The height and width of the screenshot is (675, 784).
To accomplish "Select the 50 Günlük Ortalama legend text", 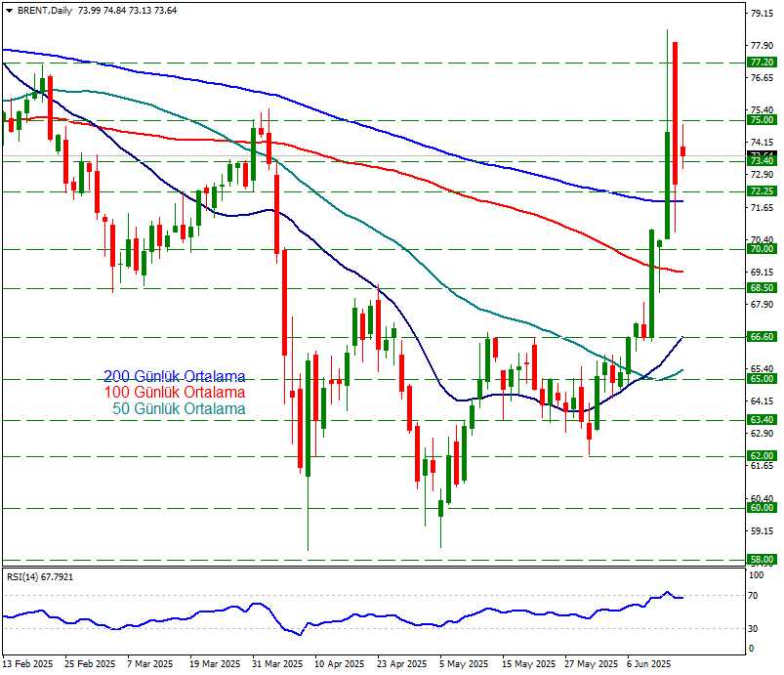I will [179, 408].
